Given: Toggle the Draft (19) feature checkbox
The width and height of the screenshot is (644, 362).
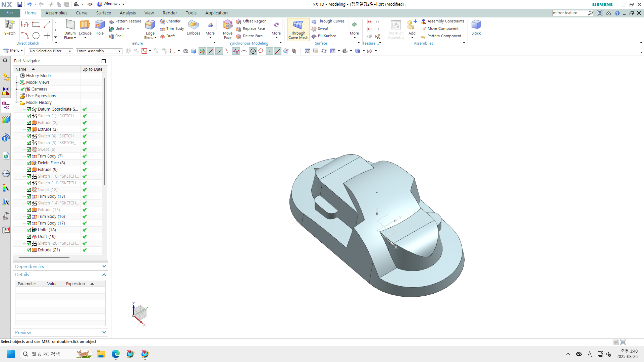Looking at the screenshot, I should 29,237.
